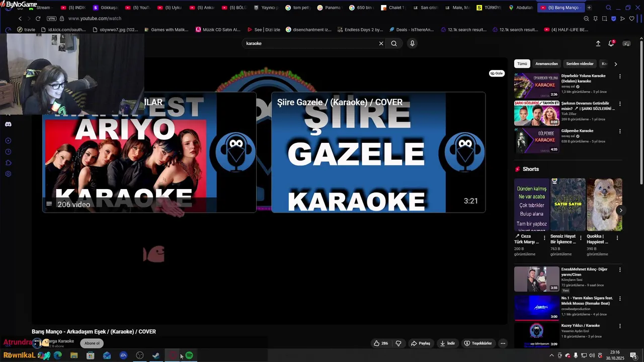Click the browser zoom icon in address bar
Image resolution: width=644 pixels, height=362 pixels.
(586, 19)
